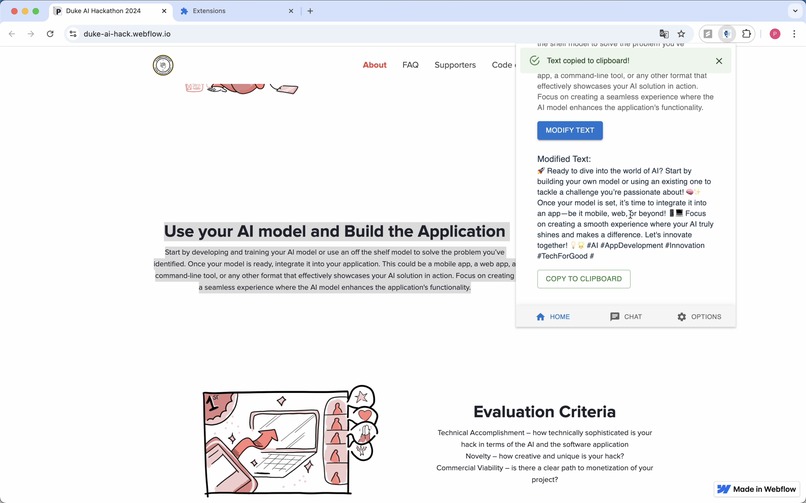Screen dimensions: 806x503
Task: Switch to the HOME tab in extension popup
Action: tap(553, 316)
